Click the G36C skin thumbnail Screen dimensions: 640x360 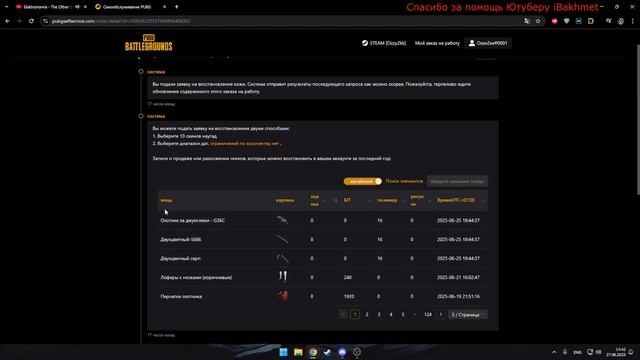coord(282,220)
